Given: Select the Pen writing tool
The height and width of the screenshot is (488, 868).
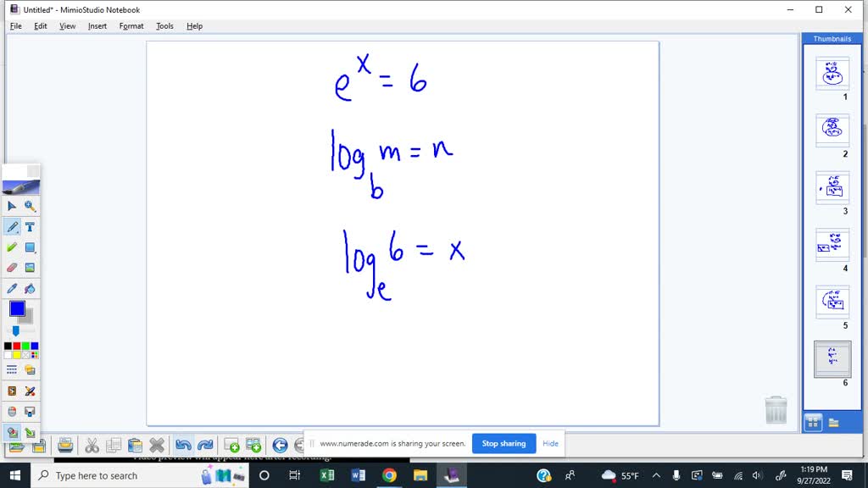Looking at the screenshot, I should (x=11, y=226).
